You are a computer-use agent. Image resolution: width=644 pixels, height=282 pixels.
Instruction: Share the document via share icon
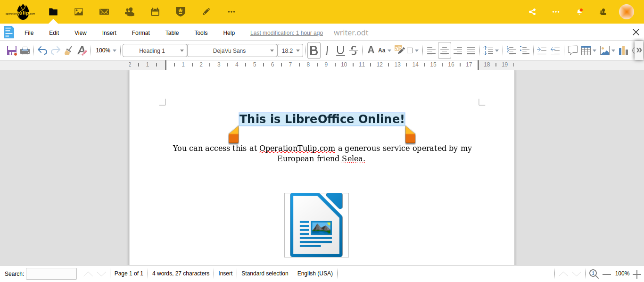click(532, 12)
